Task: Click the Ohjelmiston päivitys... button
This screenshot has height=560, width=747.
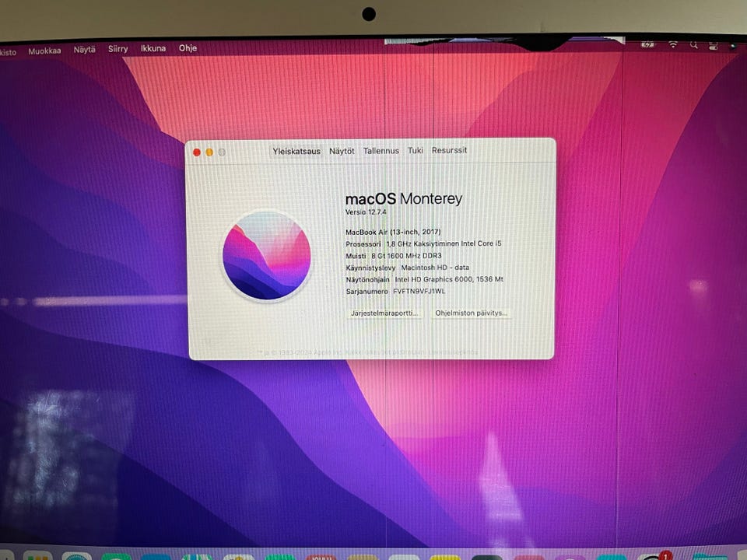Action: tap(472, 313)
